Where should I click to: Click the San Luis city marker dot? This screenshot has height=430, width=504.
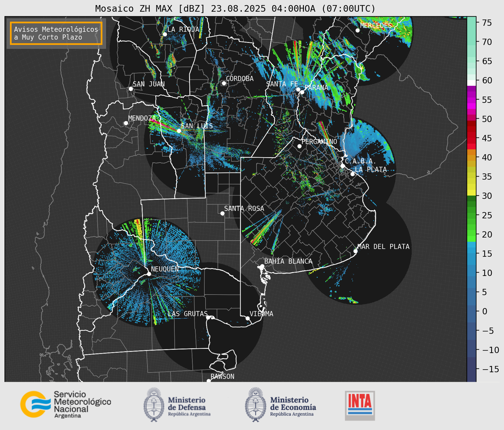[x=179, y=131]
